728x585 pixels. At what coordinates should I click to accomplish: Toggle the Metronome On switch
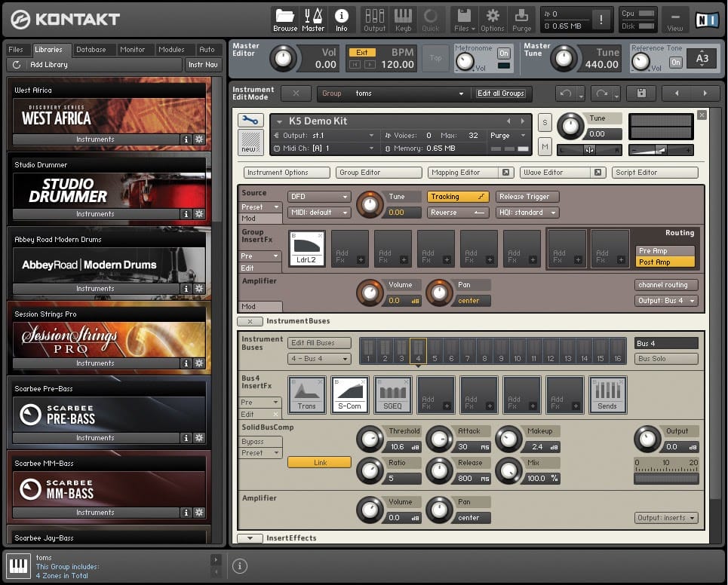(503, 54)
